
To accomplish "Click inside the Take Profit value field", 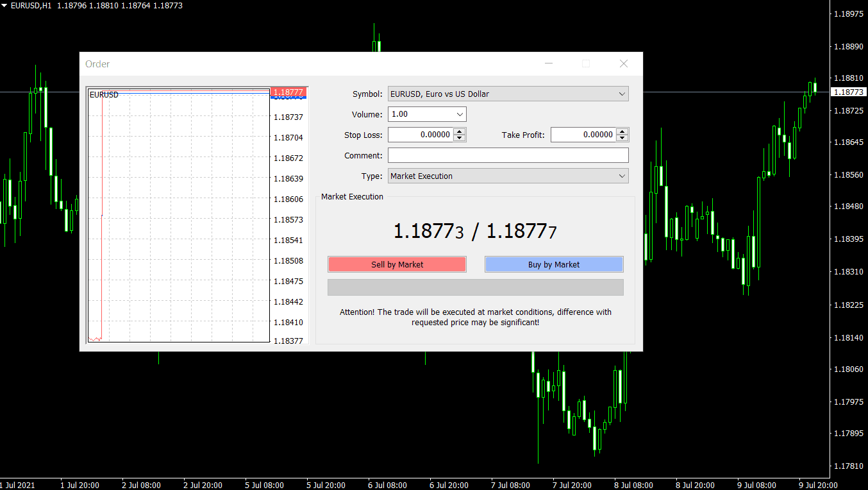I will (583, 135).
